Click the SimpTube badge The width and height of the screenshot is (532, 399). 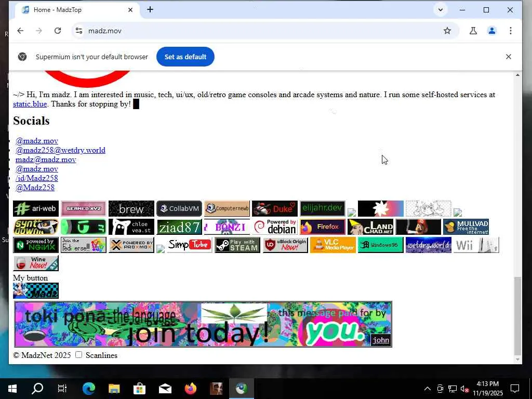(x=190, y=245)
